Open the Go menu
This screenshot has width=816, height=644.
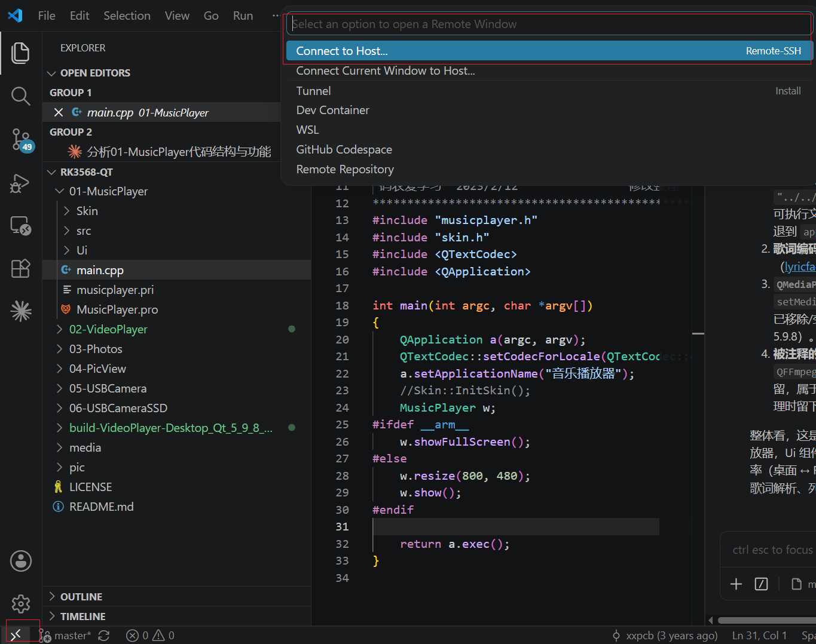click(x=211, y=16)
